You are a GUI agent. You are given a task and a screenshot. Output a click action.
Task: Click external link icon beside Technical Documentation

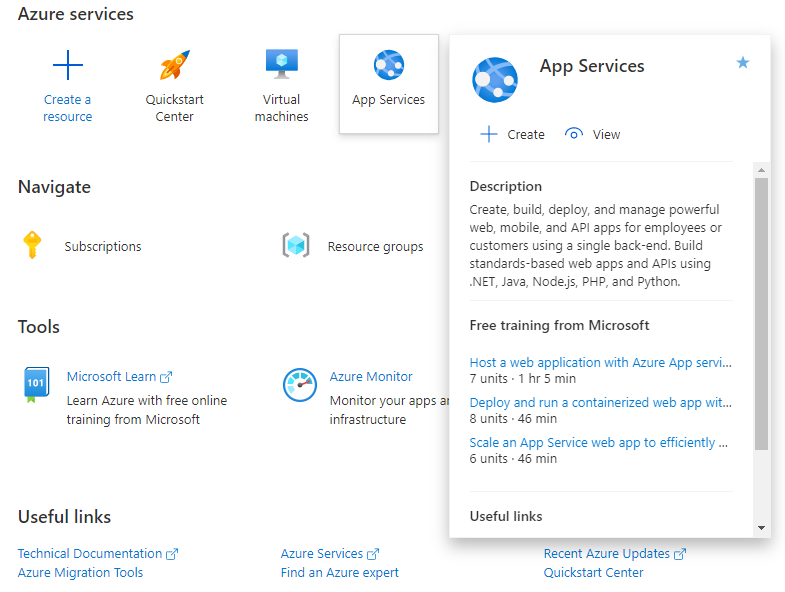pyautogui.click(x=172, y=554)
